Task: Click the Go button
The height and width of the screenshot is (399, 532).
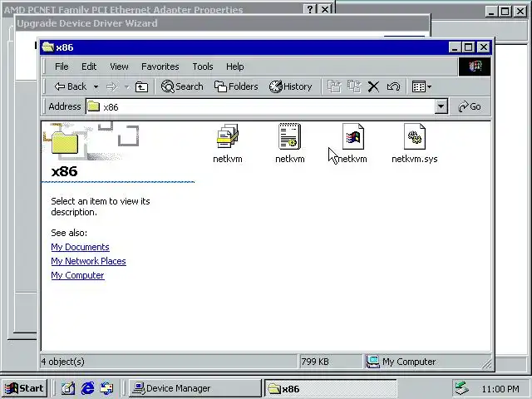Action: point(470,106)
